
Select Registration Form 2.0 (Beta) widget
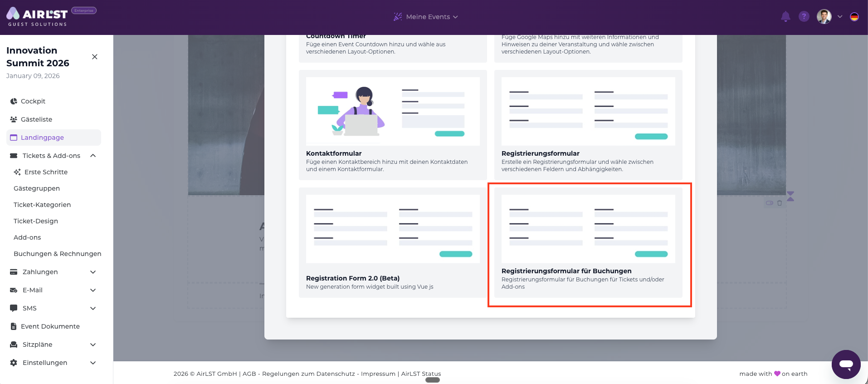[393, 243]
